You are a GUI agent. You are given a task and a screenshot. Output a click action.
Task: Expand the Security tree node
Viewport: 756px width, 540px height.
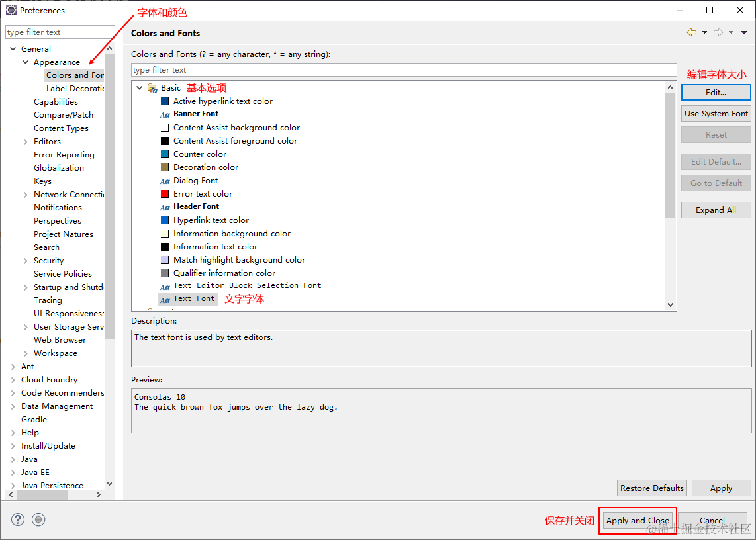click(x=26, y=261)
